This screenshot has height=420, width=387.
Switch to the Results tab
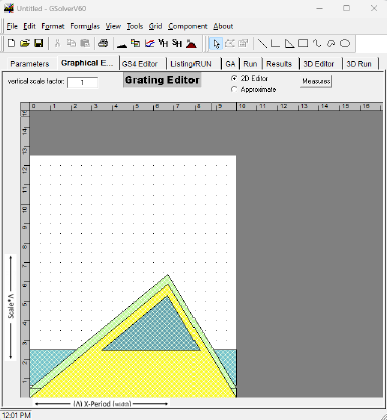279,64
